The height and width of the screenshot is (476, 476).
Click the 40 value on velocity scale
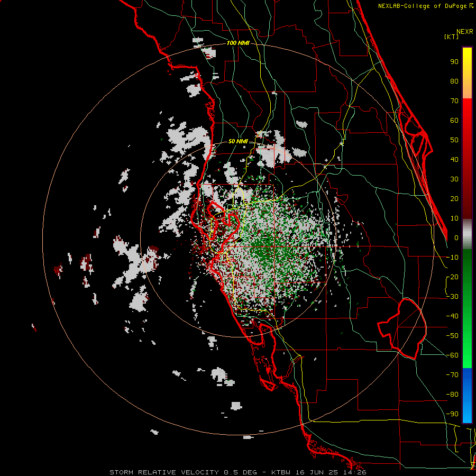454,160
